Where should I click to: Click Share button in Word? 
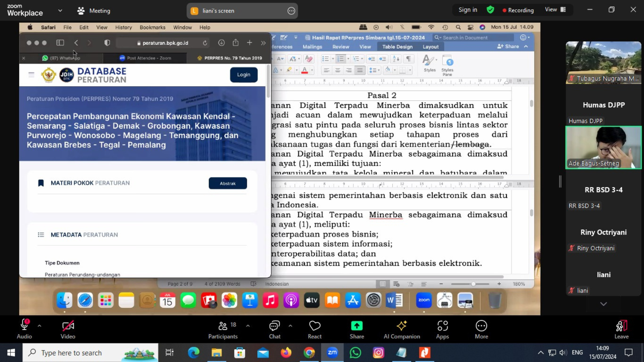(x=508, y=46)
